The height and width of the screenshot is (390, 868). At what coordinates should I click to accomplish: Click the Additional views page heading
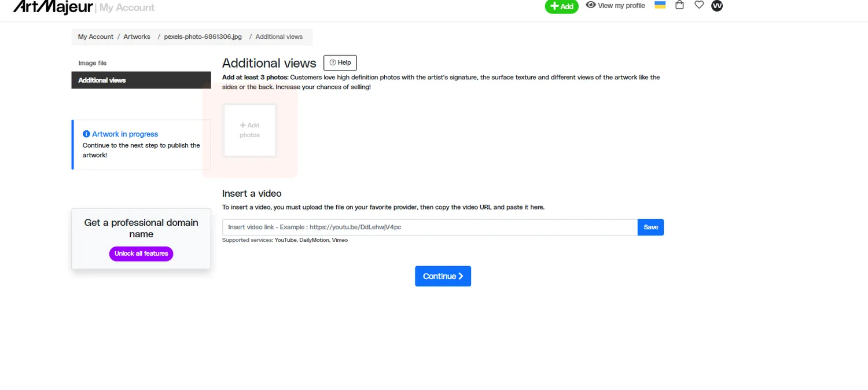tap(269, 63)
